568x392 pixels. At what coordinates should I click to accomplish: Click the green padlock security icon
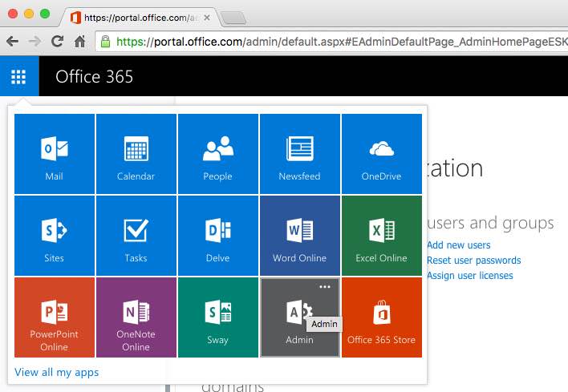(105, 42)
